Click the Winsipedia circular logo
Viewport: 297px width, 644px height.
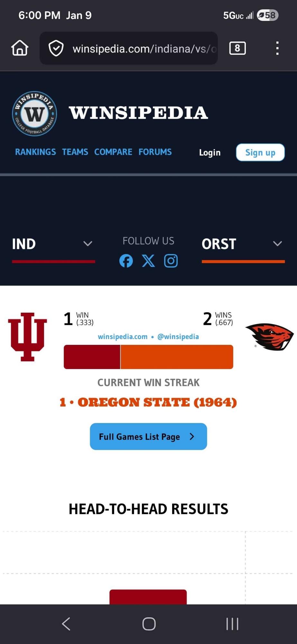pos(35,114)
